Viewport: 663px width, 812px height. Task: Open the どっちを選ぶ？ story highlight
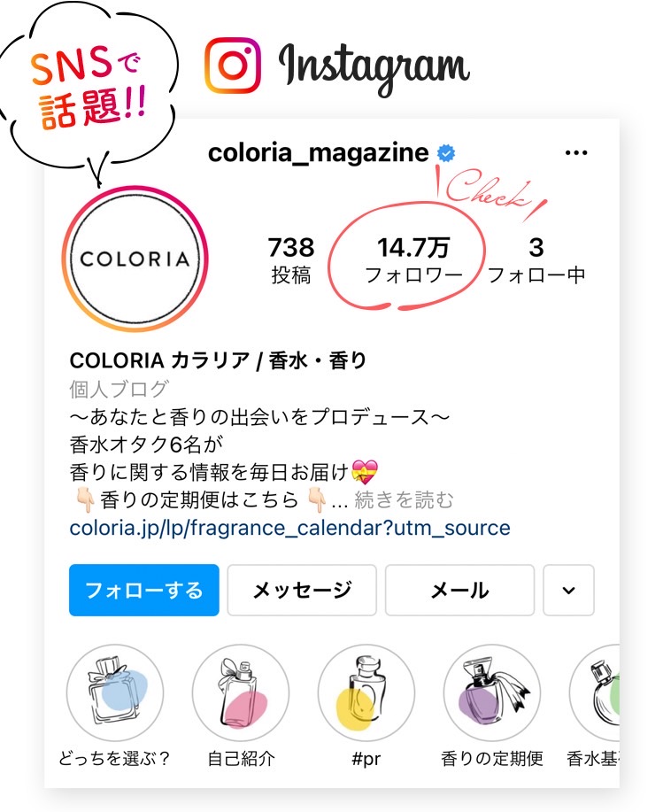point(115,692)
